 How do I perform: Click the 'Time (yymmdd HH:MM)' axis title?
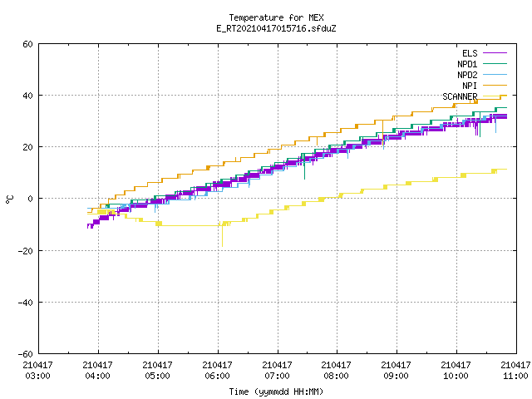[x=276, y=392]
